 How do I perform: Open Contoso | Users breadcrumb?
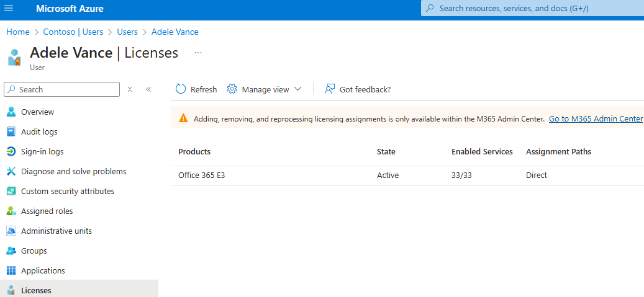pyautogui.click(x=73, y=32)
